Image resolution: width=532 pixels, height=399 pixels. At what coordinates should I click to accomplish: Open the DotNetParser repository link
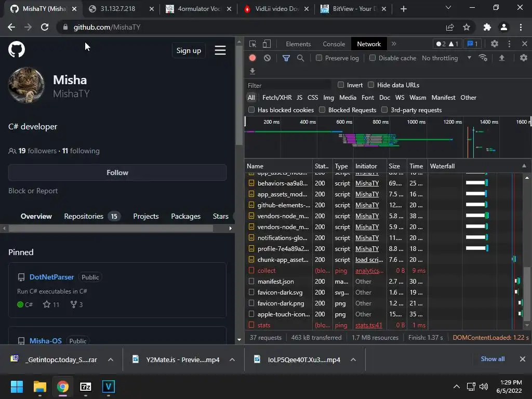coord(51,277)
